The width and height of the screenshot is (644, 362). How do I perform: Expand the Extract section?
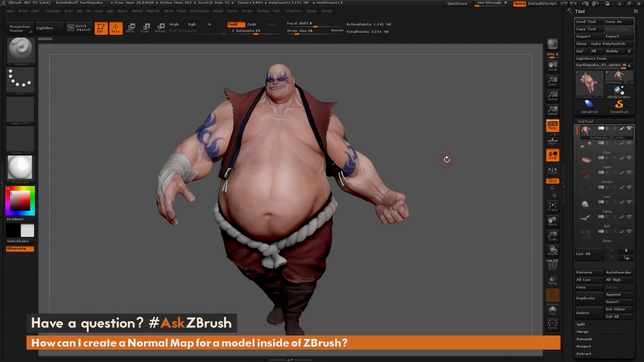(x=584, y=354)
